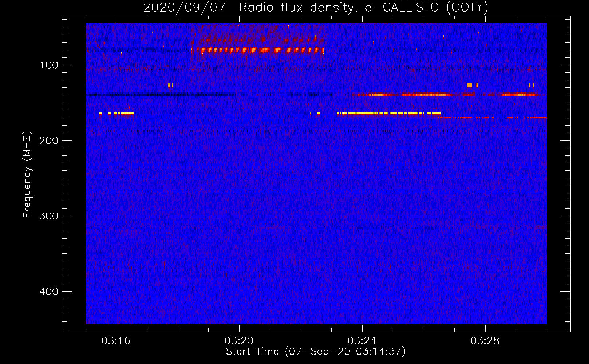Click the '200' frequency tick label
The height and width of the screenshot is (364, 589).
pyautogui.click(x=49, y=141)
